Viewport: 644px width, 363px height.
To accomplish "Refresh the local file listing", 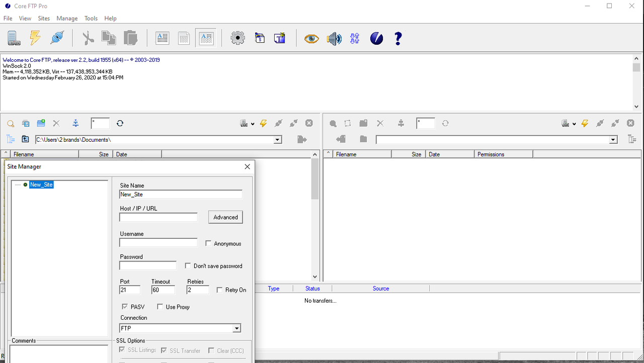I will (x=120, y=123).
